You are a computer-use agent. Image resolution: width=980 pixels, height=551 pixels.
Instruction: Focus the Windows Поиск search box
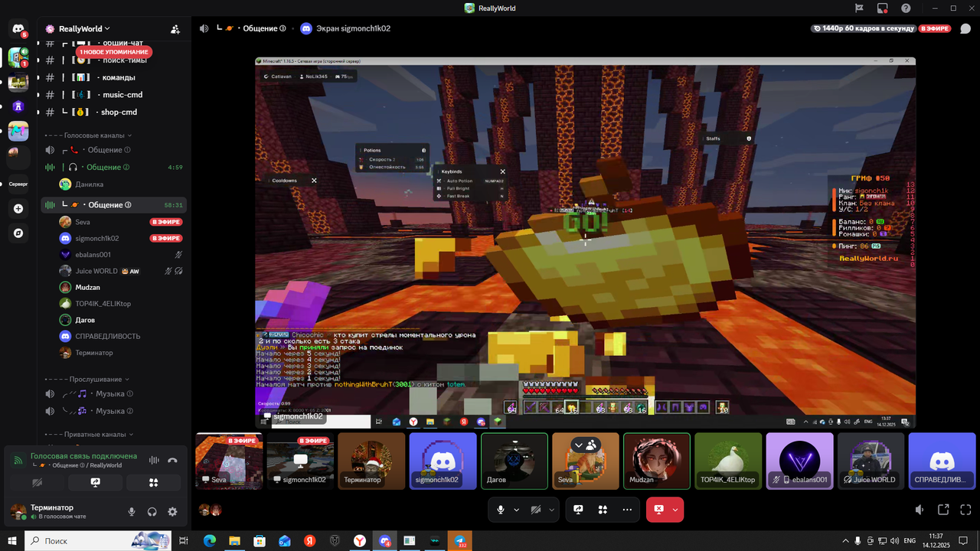[98, 541]
